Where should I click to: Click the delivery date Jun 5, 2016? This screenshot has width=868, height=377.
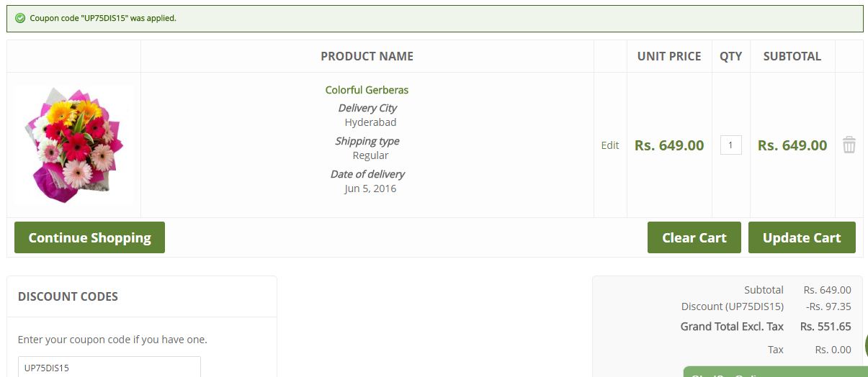click(x=370, y=188)
